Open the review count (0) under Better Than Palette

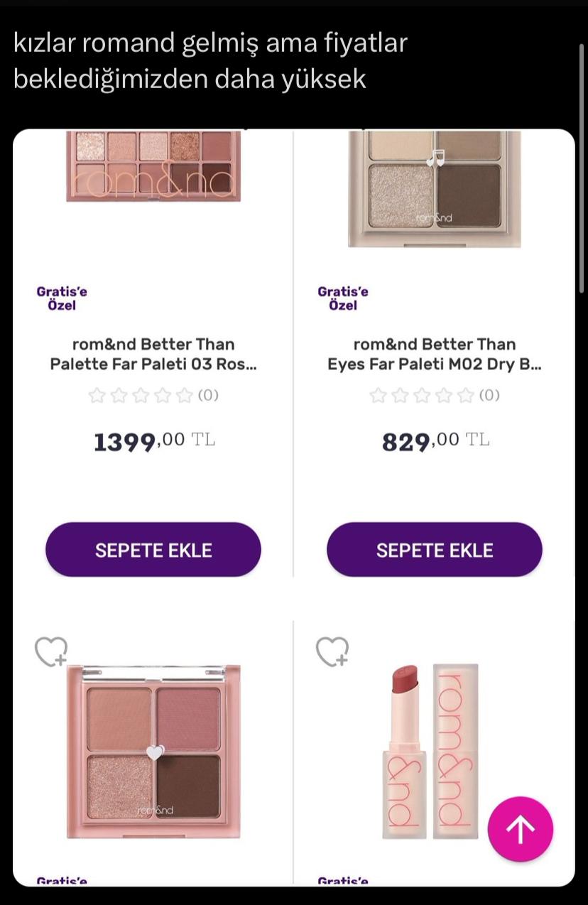208,396
